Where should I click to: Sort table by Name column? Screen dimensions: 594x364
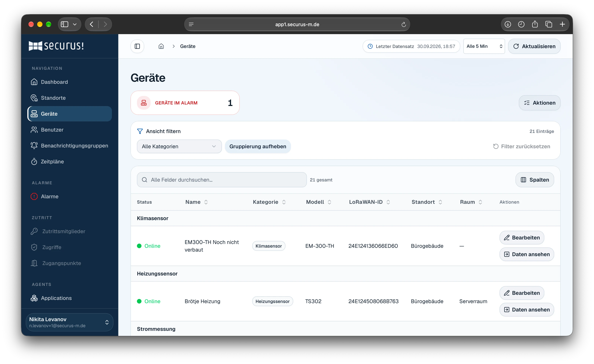coord(196,202)
